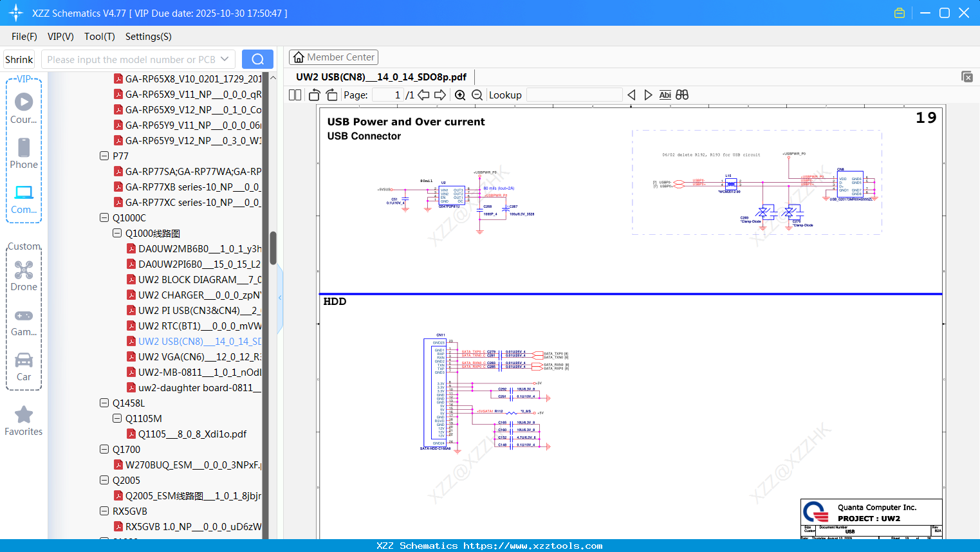Click the Lookup text input field

(x=574, y=95)
